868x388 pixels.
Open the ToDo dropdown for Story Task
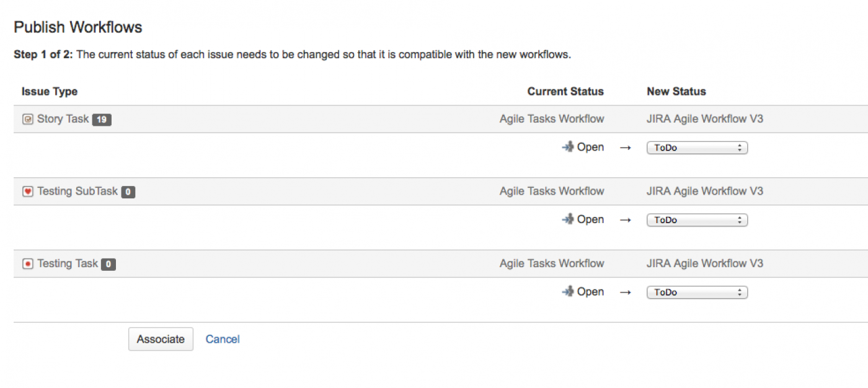click(697, 148)
